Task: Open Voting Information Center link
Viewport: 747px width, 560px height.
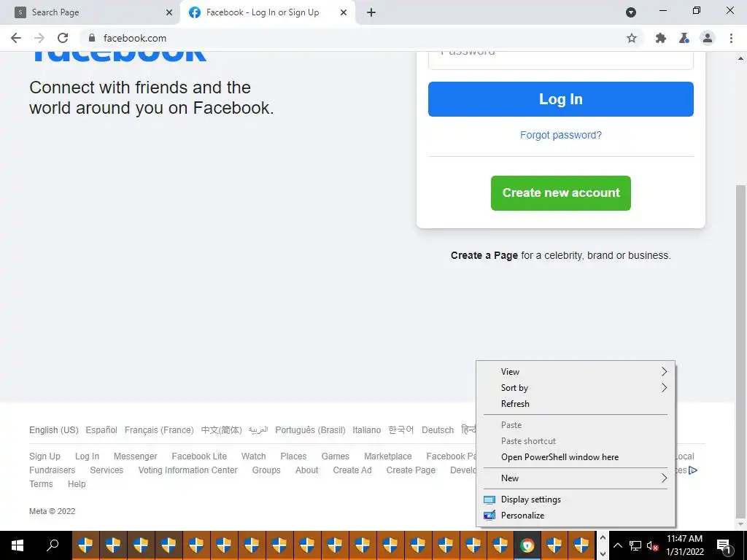Action: (x=187, y=470)
